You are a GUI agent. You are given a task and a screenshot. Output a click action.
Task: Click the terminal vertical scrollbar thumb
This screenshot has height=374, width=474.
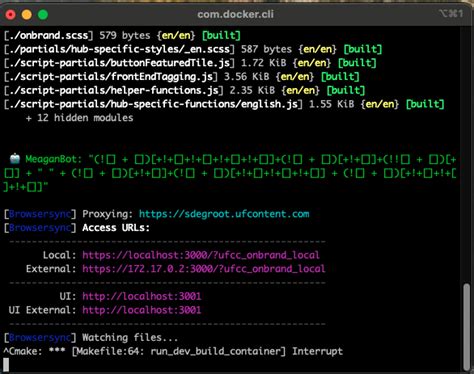pyautogui.click(x=466, y=327)
